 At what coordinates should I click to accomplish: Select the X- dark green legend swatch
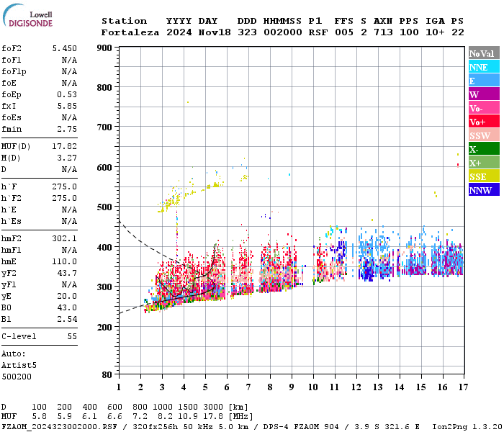[484, 149]
